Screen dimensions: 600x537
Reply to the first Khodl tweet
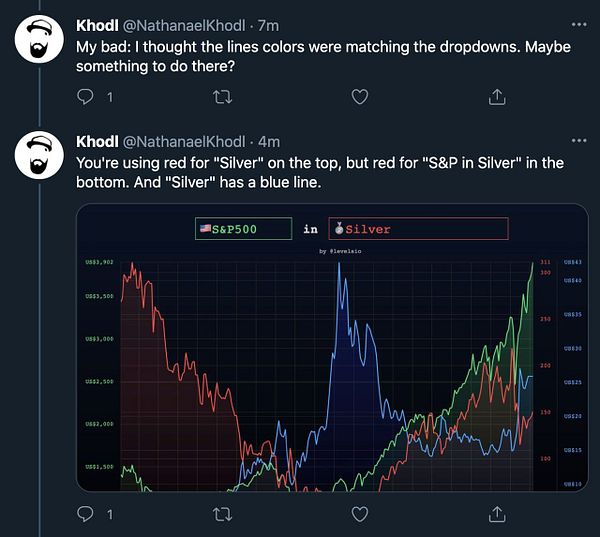tap(86, 97)
